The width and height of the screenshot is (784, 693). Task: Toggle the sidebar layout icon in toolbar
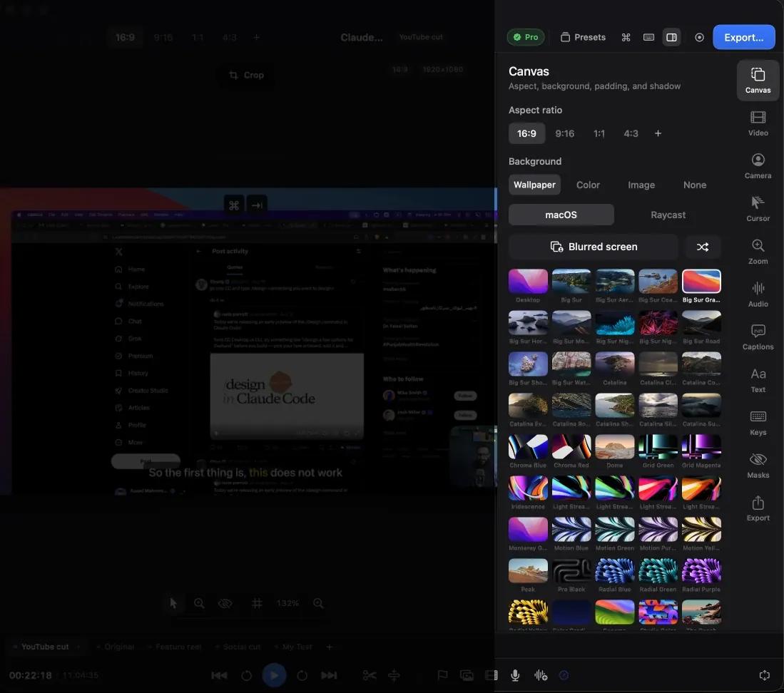tap(671, 38)
